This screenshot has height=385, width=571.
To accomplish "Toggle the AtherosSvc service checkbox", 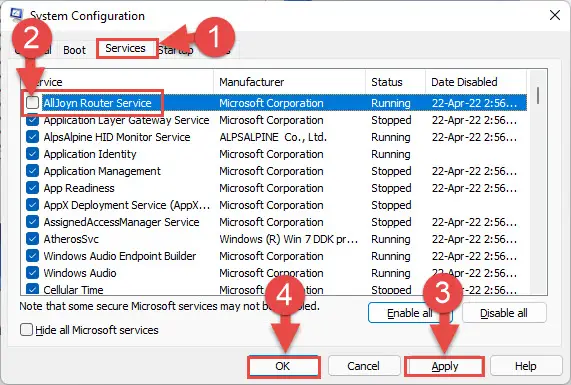I will pyautogui.click(x=32, y=239).
